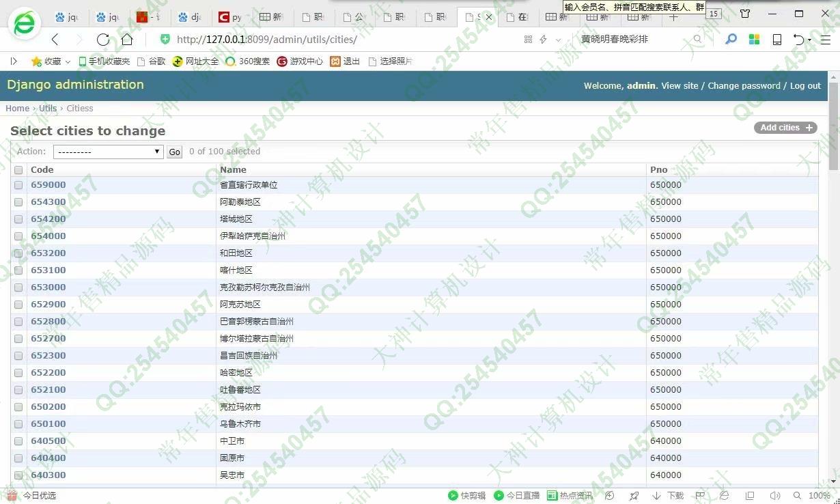
Task: Click the lightning speed-mode icon
Action: point(543,40)
